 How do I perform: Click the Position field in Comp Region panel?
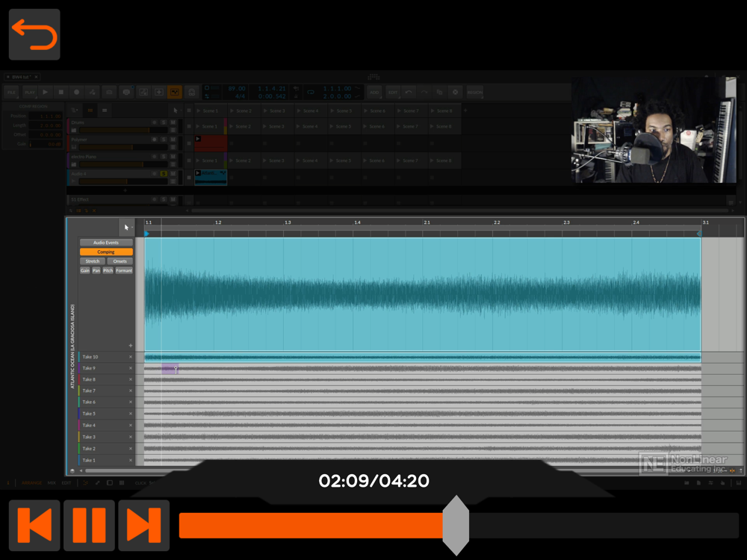(46, 116)
